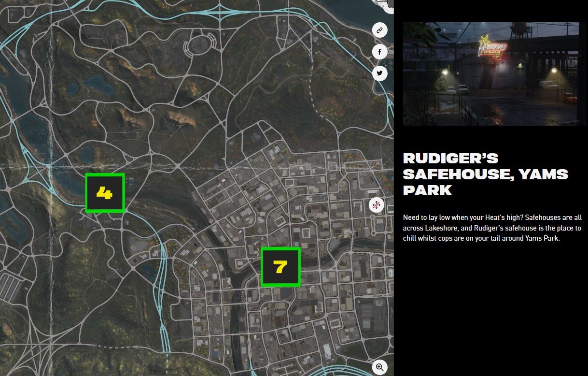Click the "Need to lay low" description paragraph
Image resolution: width=588 pixels, height=376 pixels.
coord(492,228)
